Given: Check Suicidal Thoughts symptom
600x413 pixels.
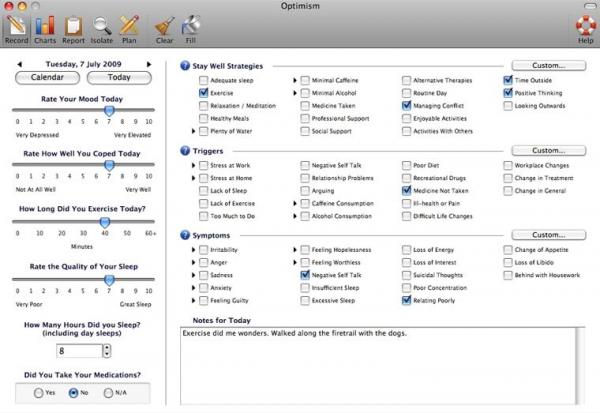Looking at the screenshot, I should pyautogui.click(x=406, y=275).
